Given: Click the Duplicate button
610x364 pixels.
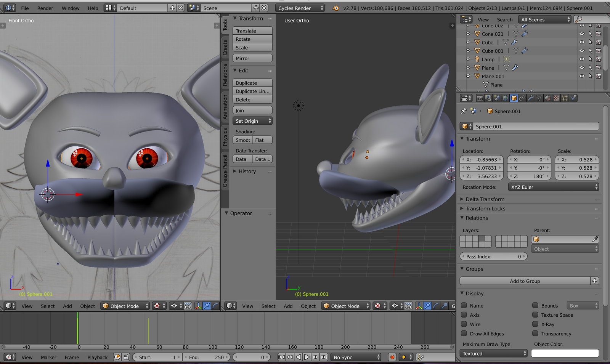Looking at the screenshot, I should [x=252, y=83].
